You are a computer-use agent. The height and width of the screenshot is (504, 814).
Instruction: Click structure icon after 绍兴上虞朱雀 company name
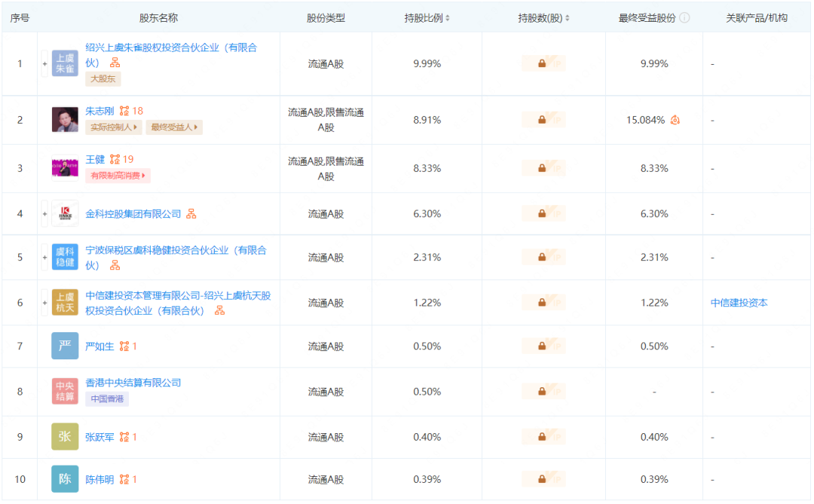click(115, 63)
